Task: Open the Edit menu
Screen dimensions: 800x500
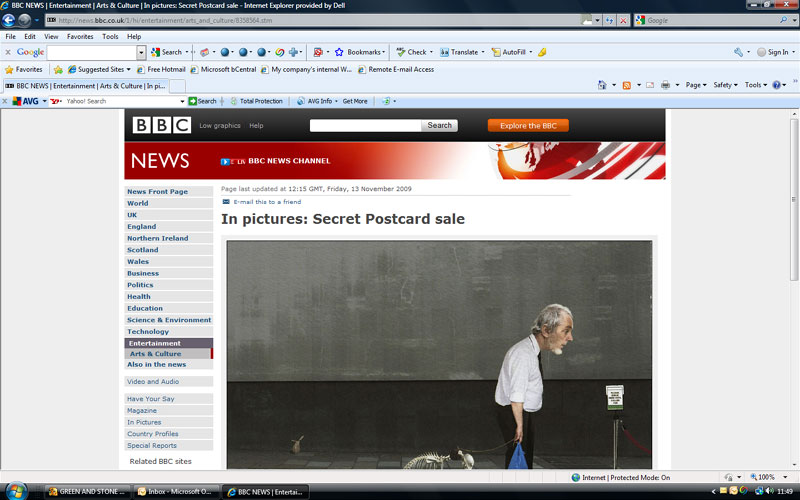Action: (30, 37)
